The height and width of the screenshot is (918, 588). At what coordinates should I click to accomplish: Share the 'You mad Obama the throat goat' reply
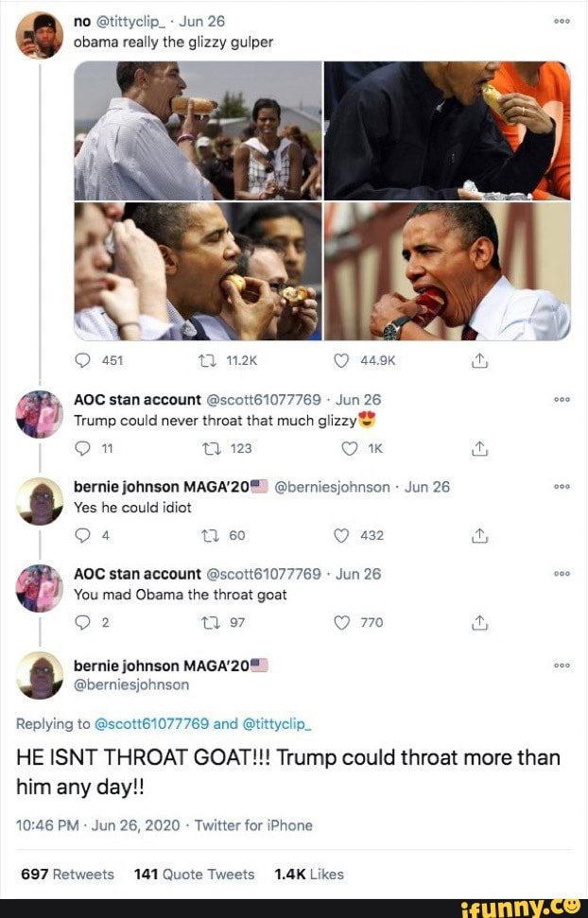(x=479, y=622)
